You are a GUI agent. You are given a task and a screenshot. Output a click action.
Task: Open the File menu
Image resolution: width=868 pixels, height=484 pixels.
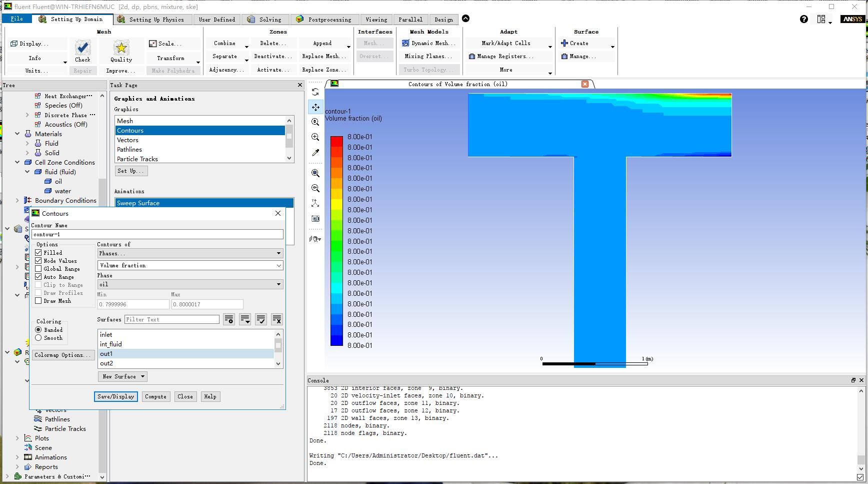pos(16,19)
